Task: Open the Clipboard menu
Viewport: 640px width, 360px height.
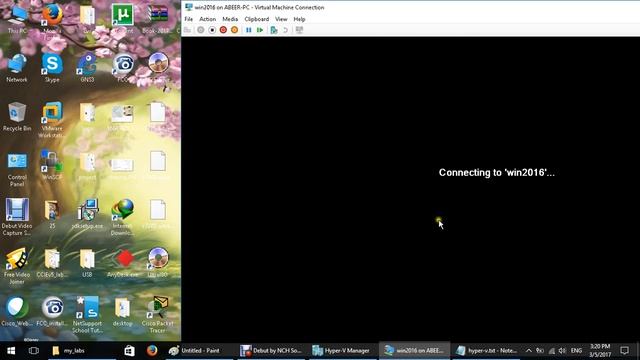Action: tap(257, 19)
